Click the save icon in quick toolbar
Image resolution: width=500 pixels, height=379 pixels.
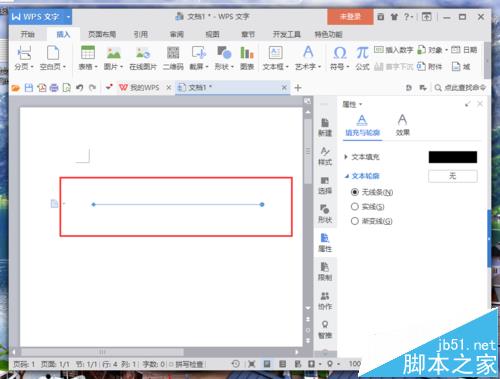click(29, 88)
